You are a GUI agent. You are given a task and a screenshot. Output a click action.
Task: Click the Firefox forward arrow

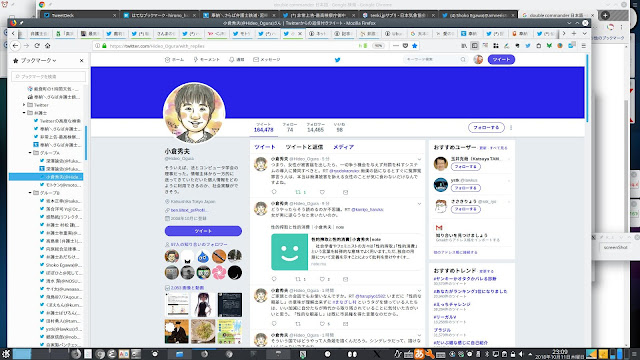click(27, 46)
